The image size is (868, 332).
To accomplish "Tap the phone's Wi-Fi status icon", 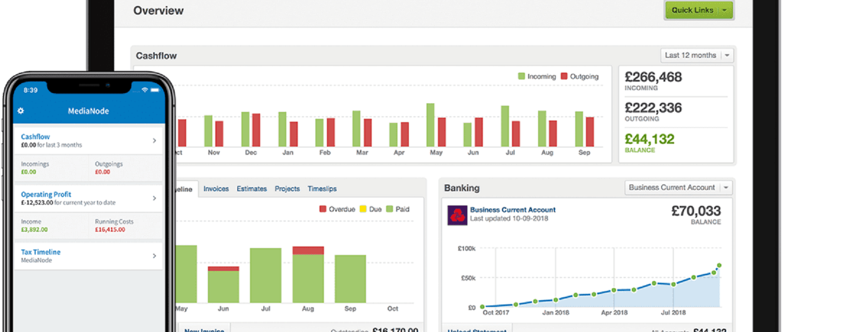I will [x=144, y=90].
